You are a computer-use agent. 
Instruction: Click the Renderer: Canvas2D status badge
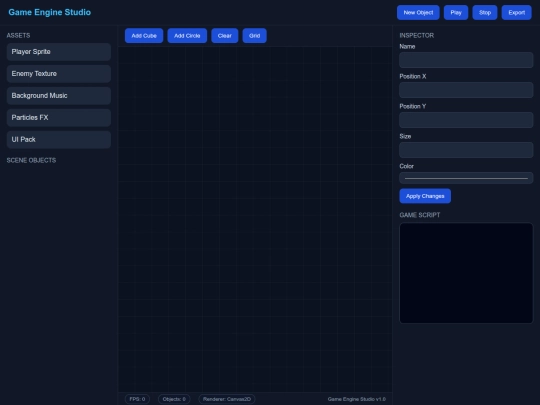[227, 399]
